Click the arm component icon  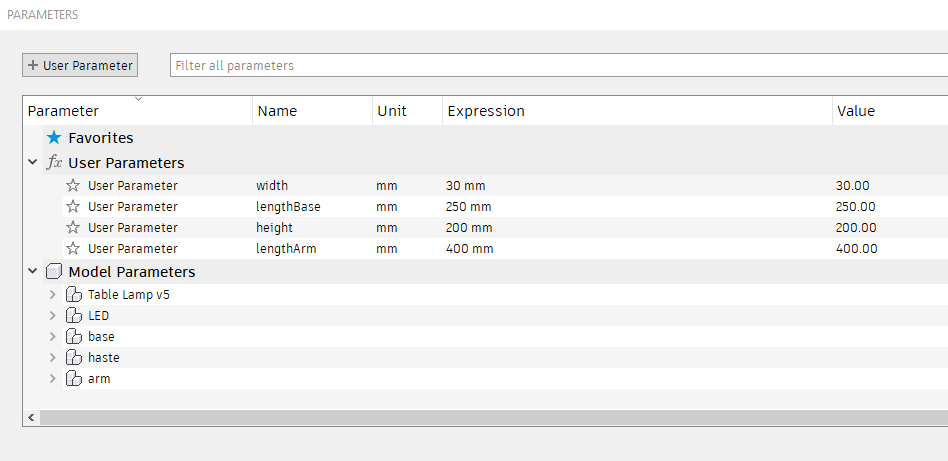[73, 379]
